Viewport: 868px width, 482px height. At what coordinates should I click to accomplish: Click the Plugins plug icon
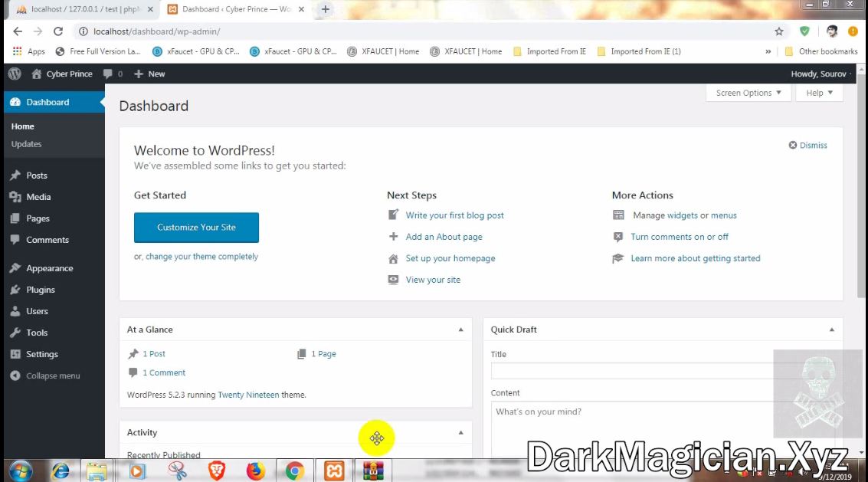click(15, 290)
